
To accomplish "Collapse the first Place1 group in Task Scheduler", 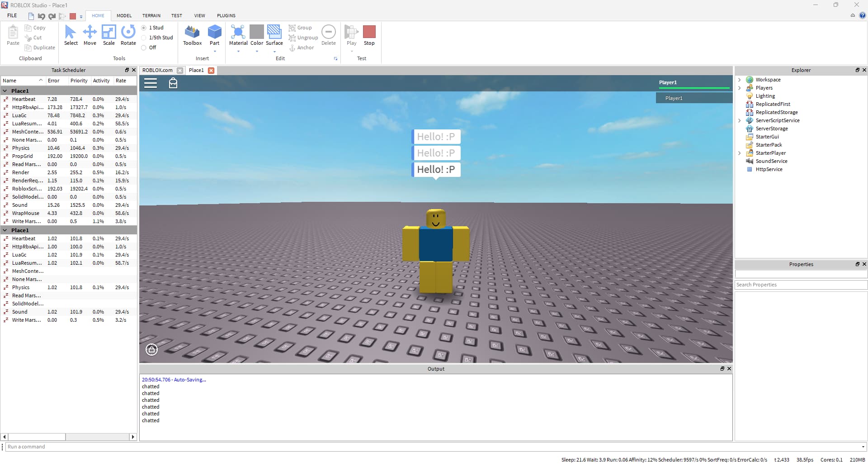I will point(5,91).
